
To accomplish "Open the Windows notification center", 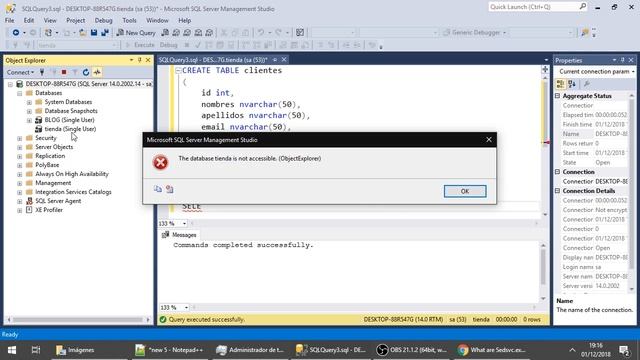I will point(624,350).
